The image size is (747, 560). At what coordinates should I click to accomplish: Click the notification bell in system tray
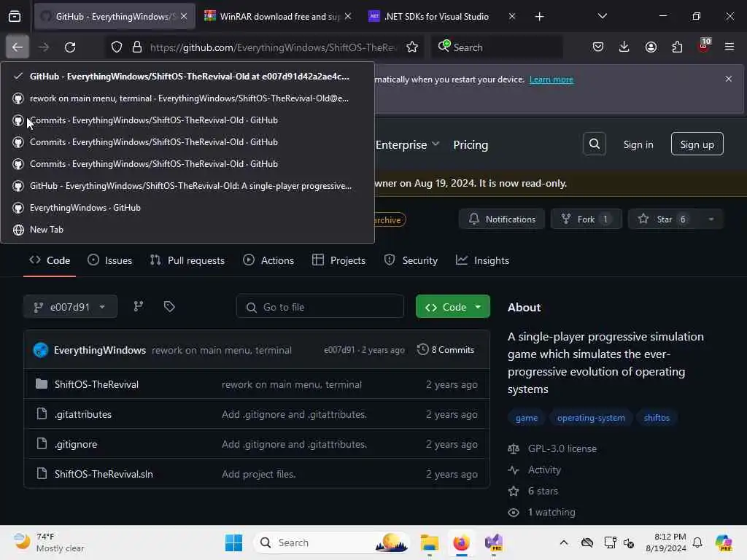point(697,542)
